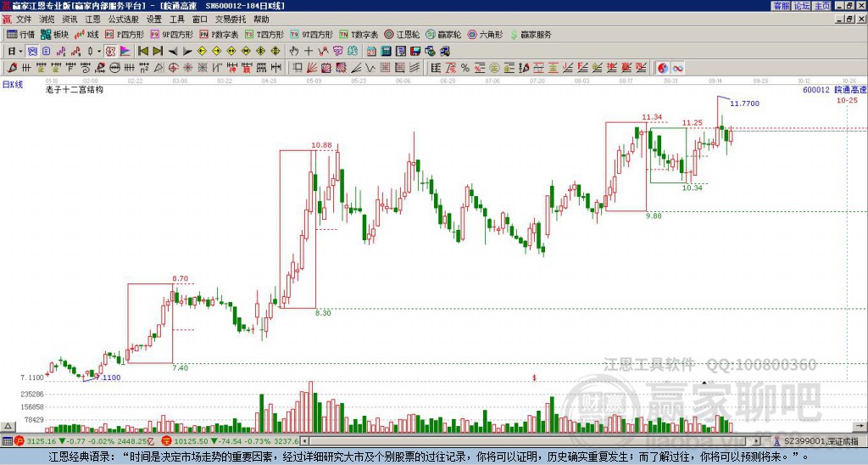Image resolution: width=868 pixels, height=465 pixels.
Task: Click the up triangle button beside volume
Action: [7, 426]
